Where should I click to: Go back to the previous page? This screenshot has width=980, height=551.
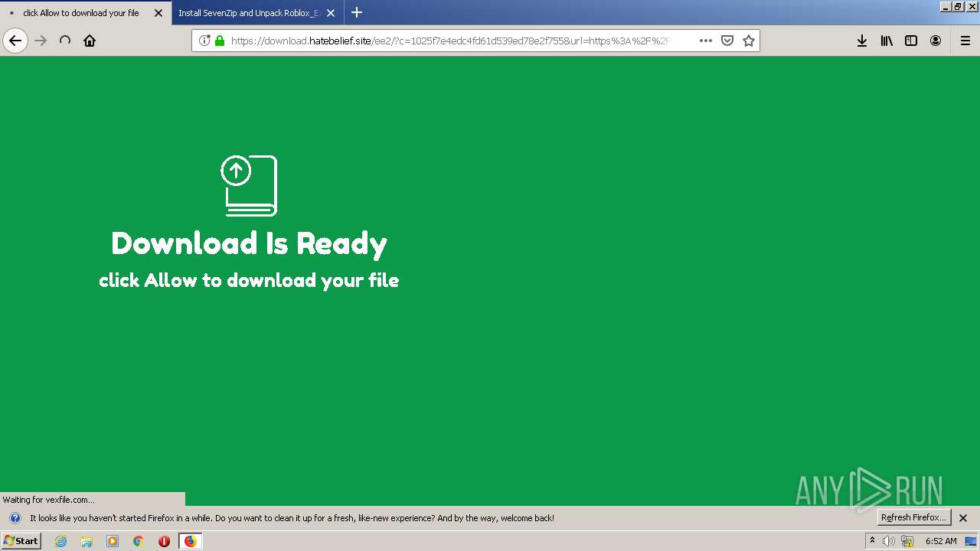coord(15,41)
